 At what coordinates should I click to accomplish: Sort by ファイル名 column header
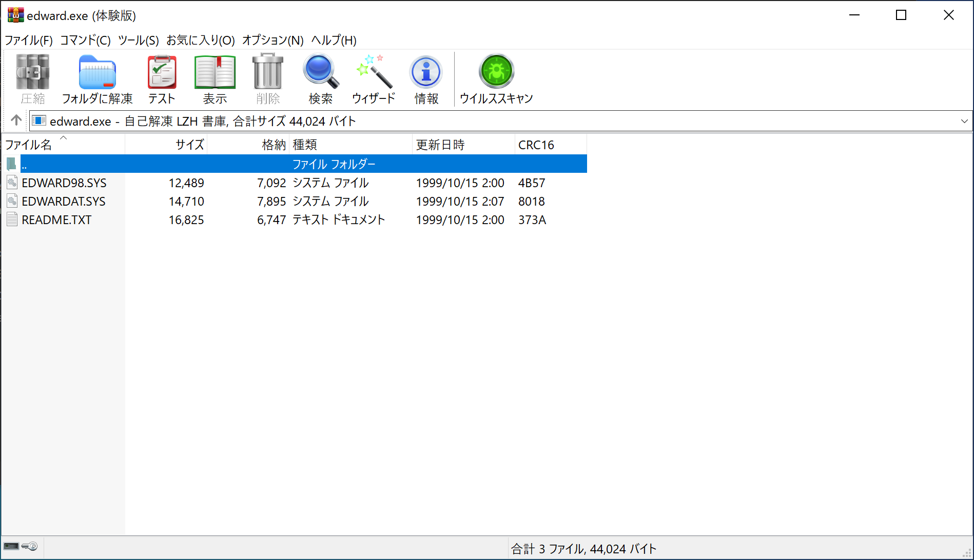click(x=63, y=144)
